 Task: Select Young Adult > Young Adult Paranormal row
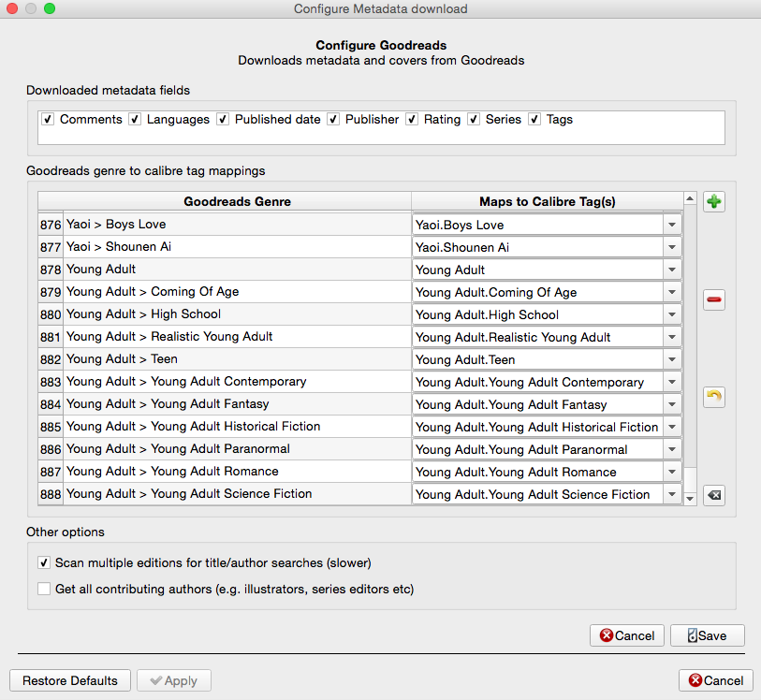point(237,449)
